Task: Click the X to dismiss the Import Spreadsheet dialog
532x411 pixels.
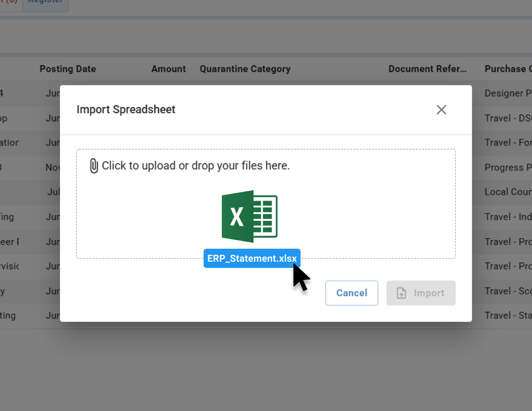Action: [441, 109]
